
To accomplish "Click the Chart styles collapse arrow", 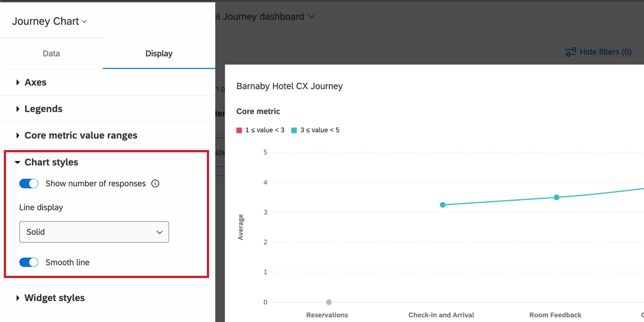I will 17,163.
